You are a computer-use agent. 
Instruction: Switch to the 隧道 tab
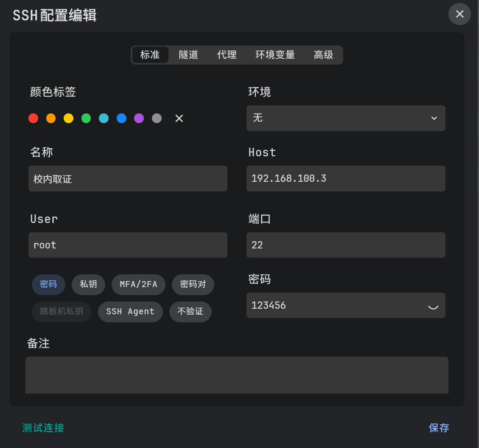[x=188, y=55]
